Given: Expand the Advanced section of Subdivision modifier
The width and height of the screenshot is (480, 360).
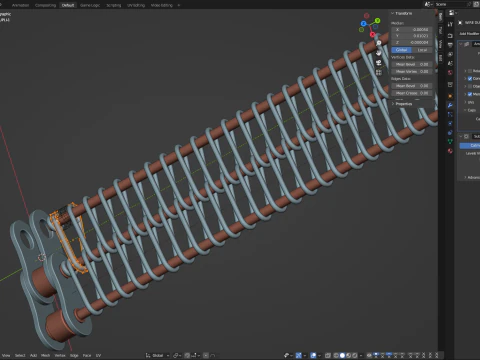Looking at the screenshot, I should pyautogui.click(x=465, y=177).
